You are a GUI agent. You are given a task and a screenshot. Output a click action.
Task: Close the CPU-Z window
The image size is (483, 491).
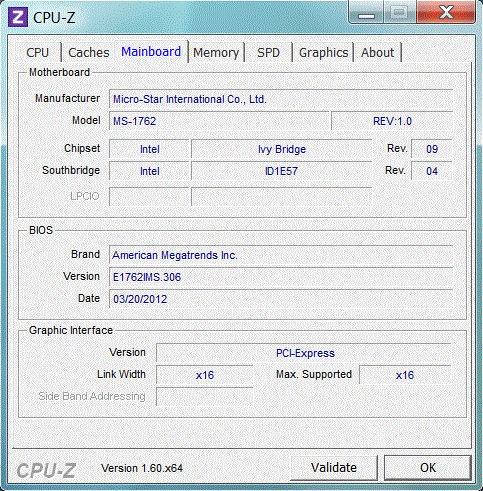coord(446,12)
